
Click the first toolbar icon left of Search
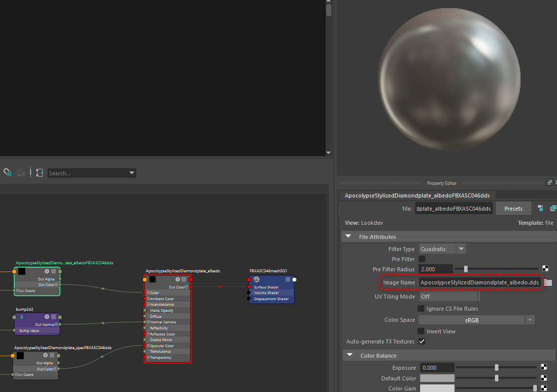pos(8,173)
